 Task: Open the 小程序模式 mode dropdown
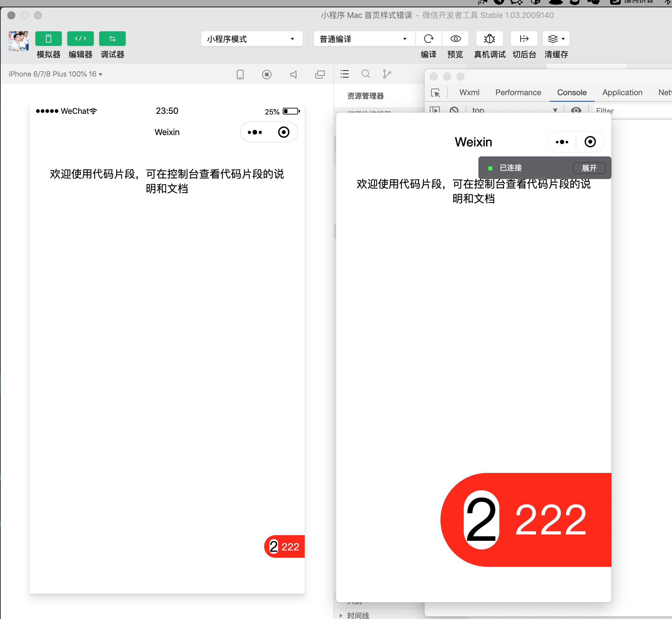tap(252, 39)
